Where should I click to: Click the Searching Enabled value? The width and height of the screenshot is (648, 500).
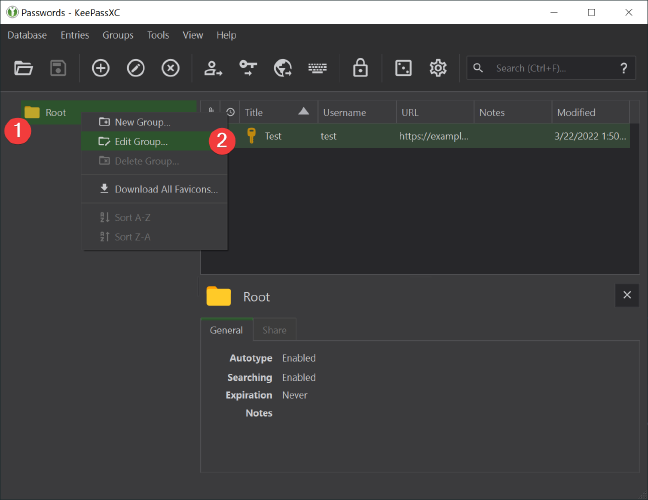click(x=299, y=377)
